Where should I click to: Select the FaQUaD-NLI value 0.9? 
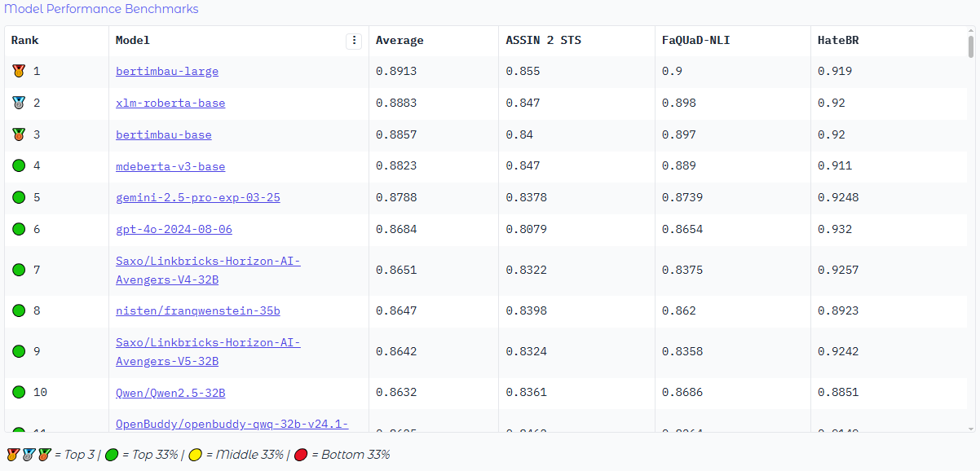tap(673, 71)
